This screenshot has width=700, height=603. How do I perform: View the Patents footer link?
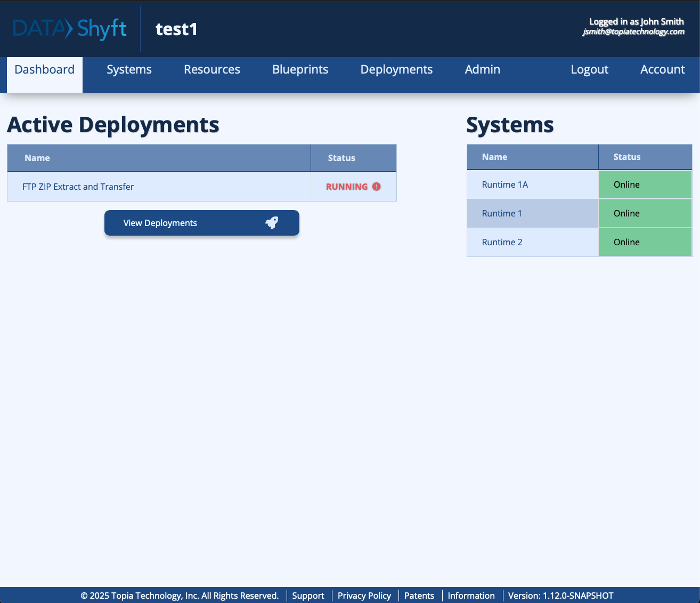coord(419,596)
